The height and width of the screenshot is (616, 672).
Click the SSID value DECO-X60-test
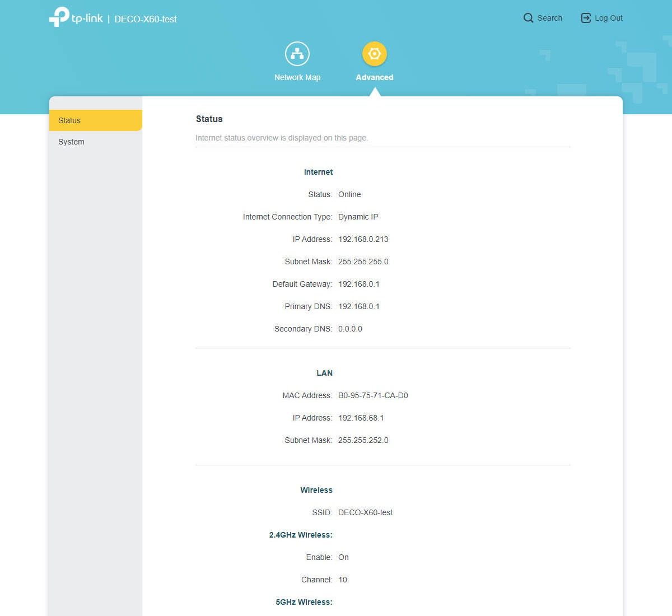(x=366, y=512)
